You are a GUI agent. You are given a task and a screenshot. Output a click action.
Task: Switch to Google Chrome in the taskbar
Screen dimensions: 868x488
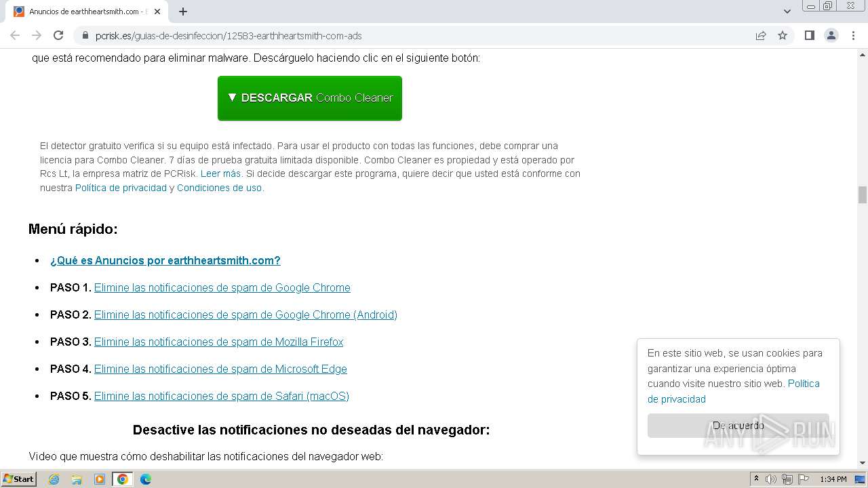click(123, 479)
